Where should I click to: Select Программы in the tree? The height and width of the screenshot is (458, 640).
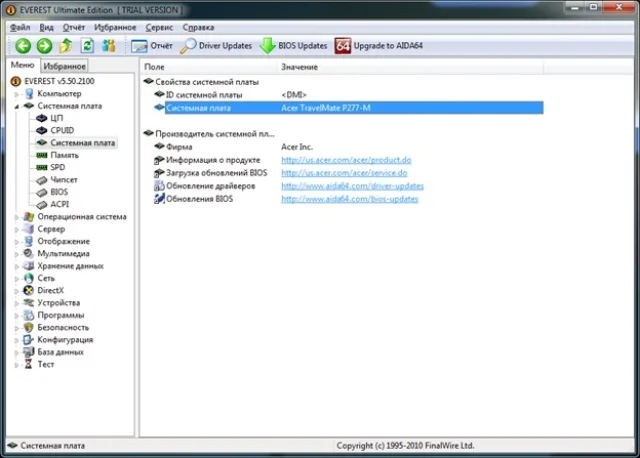(x=61, y=315)
